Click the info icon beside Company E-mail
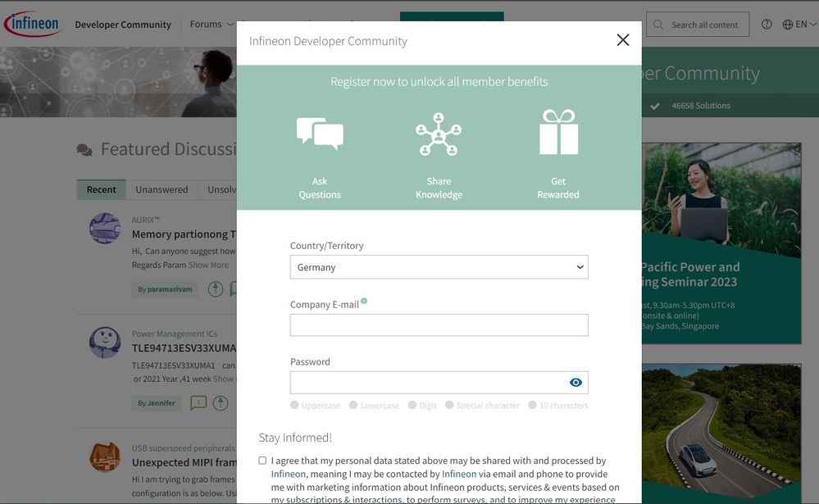This screenshot has height=504, width=819. click(x=364, y=301)
